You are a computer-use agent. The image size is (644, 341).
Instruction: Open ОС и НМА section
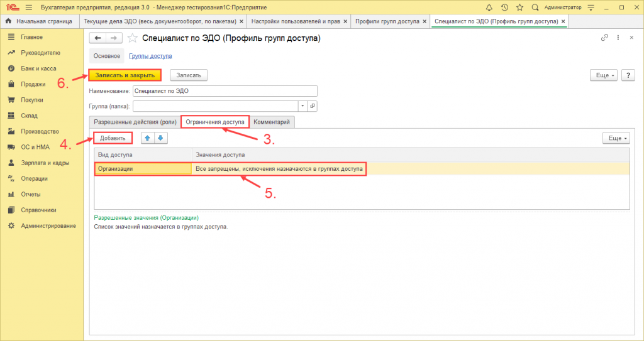35,147
